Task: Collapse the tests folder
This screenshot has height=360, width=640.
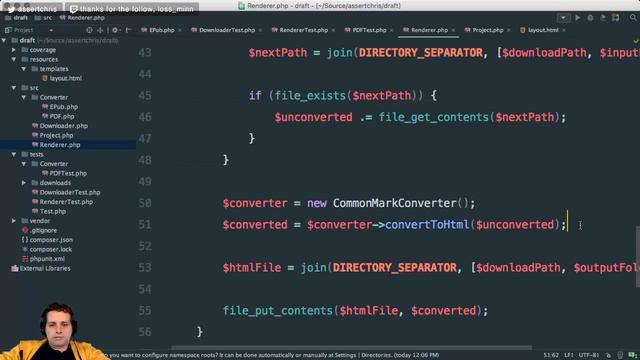Action: 14,154
